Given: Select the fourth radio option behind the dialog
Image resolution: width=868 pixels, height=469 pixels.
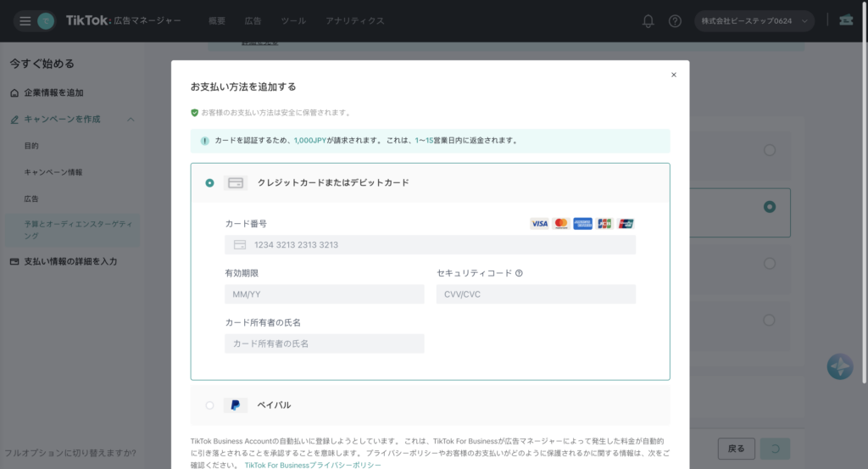Looking at the screenshot, I should click(x=770, y=320).
